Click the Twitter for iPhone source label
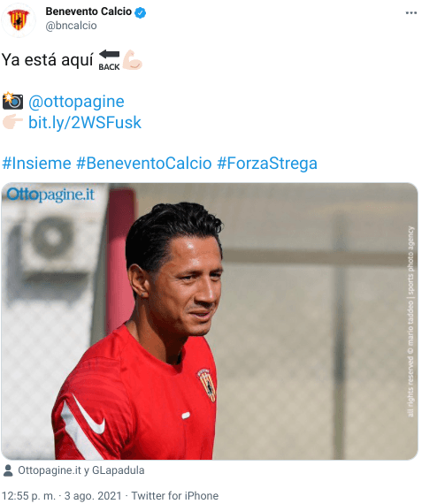 (174, 495)
